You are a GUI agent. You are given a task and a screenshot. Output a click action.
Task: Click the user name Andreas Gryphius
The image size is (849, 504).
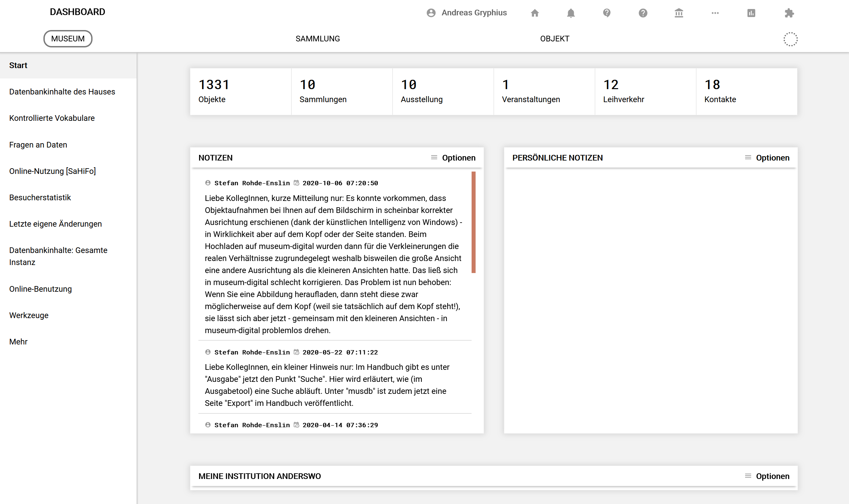474,13
